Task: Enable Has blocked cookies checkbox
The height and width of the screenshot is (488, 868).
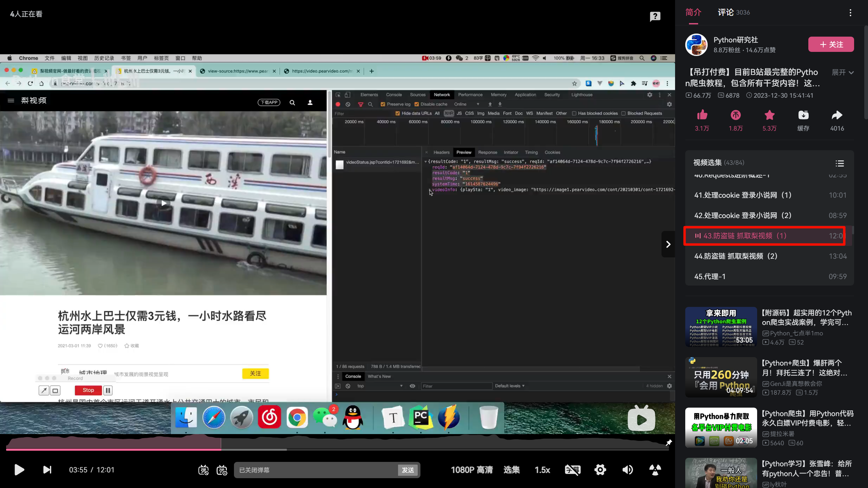Action: tap(574, 114)
